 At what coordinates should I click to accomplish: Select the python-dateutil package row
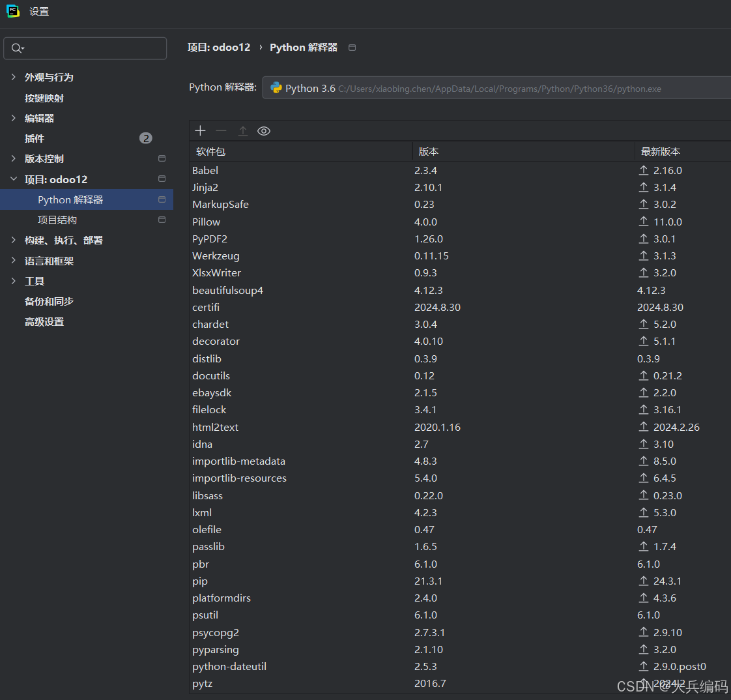click(x=460, y=666)
